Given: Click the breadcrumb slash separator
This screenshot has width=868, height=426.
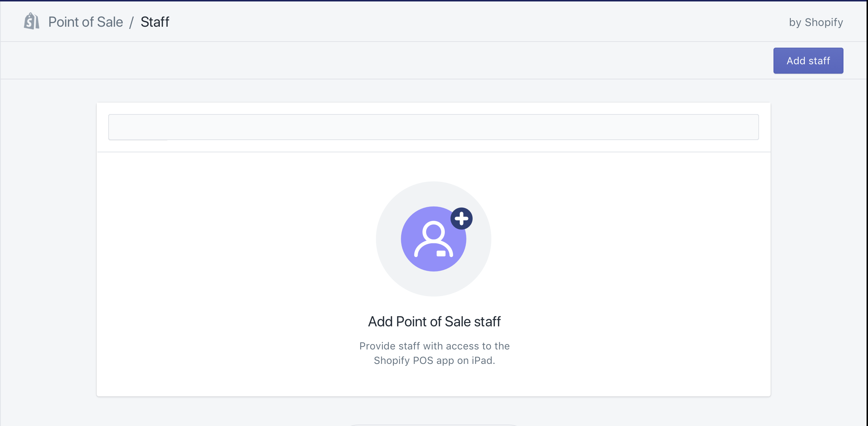Looking at the screenshot, I should [132, 22].
